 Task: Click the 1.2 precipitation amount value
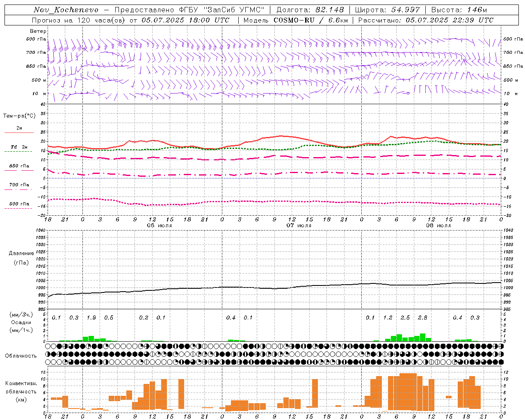388,318
